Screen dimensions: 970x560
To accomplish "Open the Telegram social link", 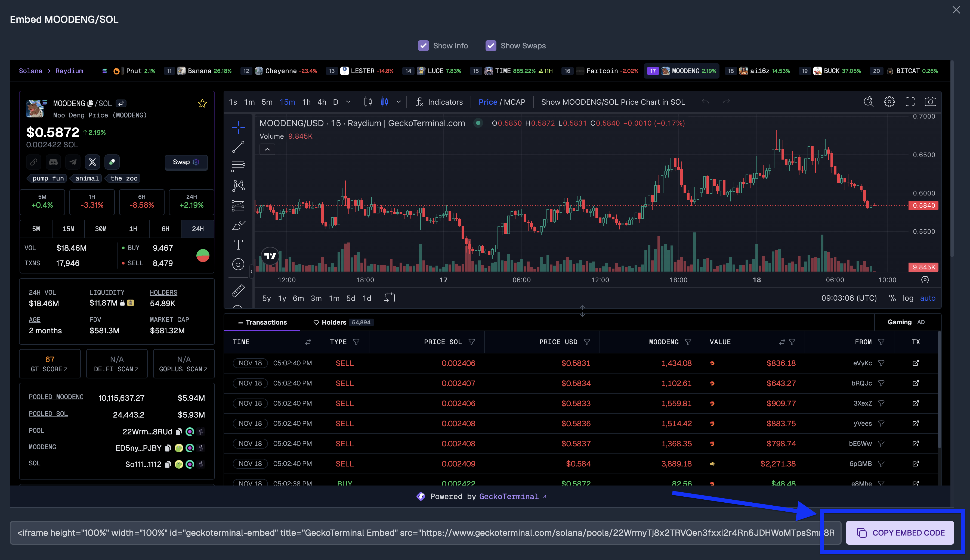I will [73, 162].
